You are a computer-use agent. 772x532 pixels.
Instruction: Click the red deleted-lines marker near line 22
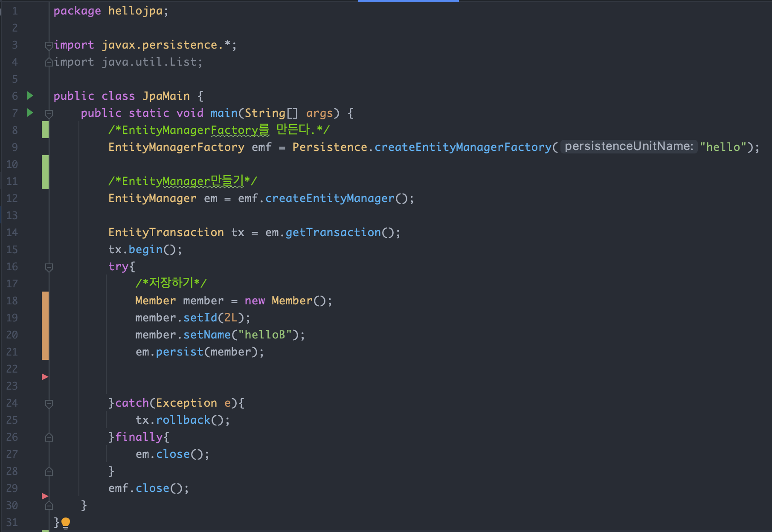point(45,377)
